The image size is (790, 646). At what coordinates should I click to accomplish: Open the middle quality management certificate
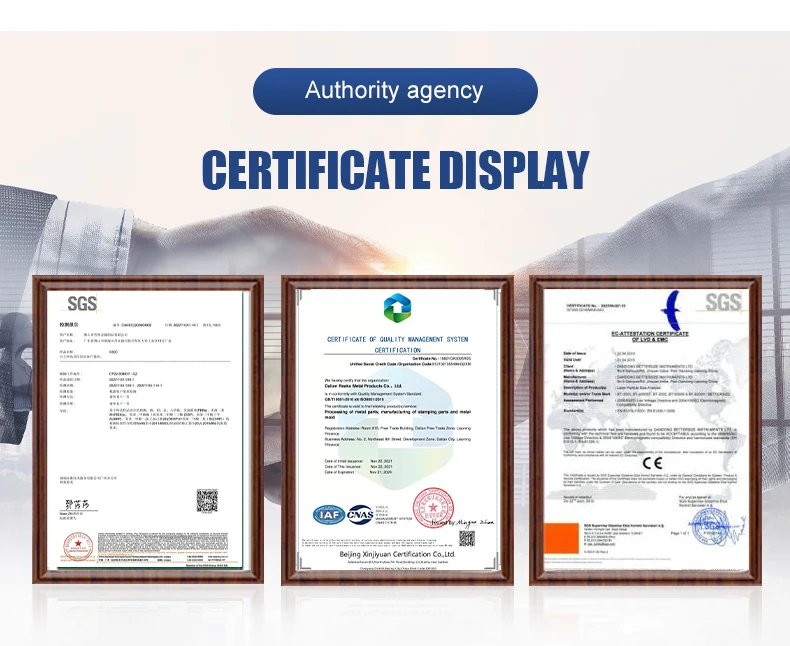397,430
